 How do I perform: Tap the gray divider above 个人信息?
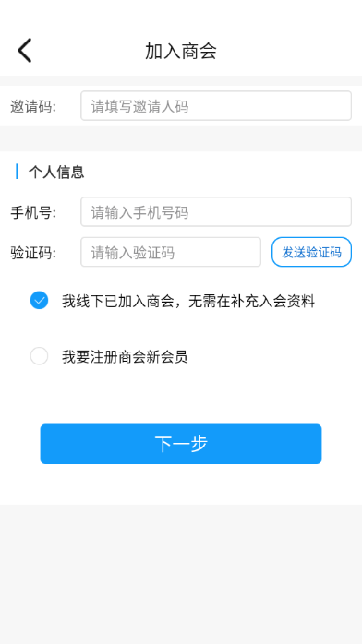pos(181,138)
